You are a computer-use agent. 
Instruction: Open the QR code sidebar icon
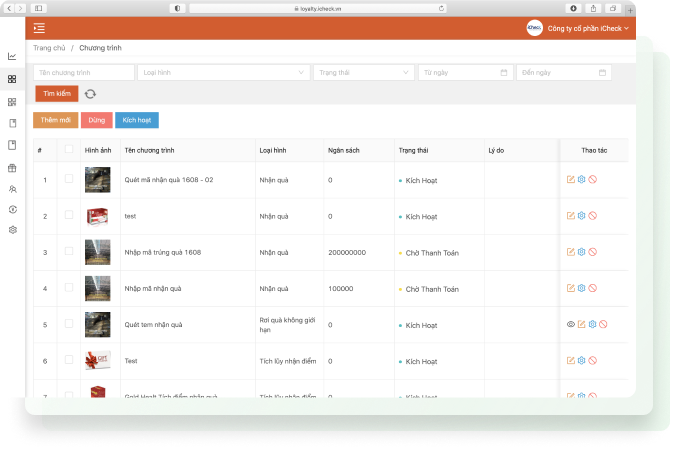pyautogui.click(x=12, y=102)
